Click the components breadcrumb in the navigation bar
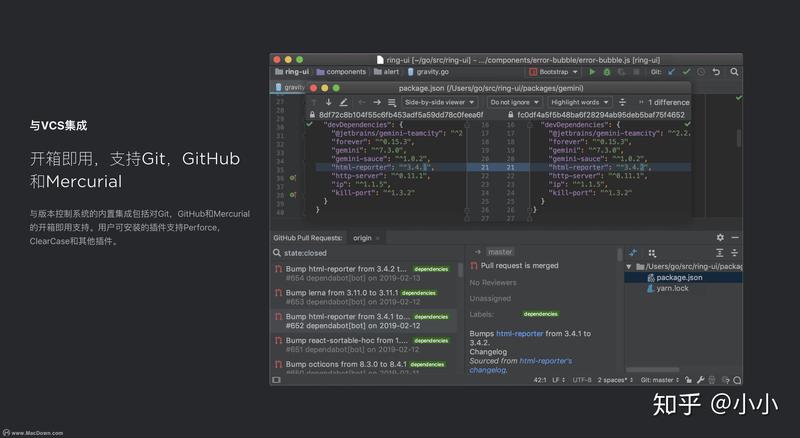800x438 pixels. [341, 72]
